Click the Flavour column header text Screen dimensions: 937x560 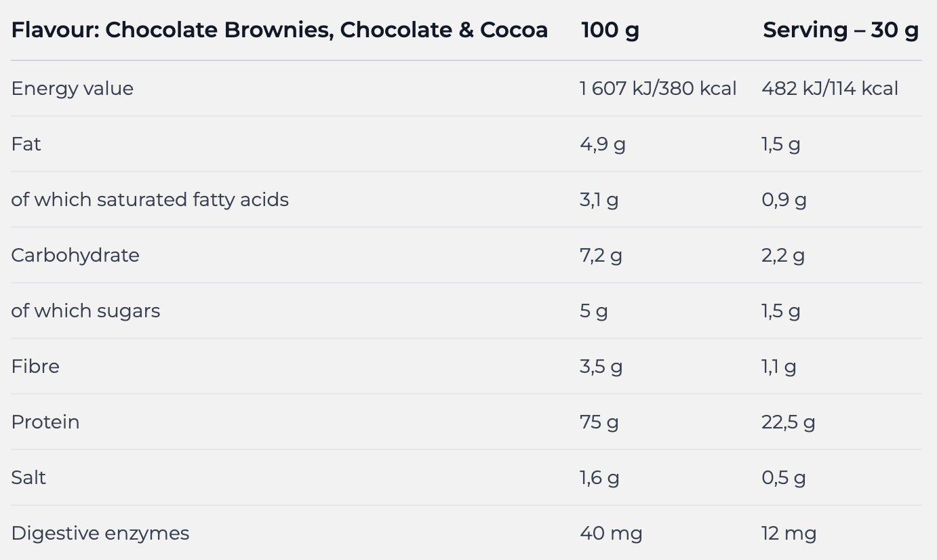pos(279,30)
